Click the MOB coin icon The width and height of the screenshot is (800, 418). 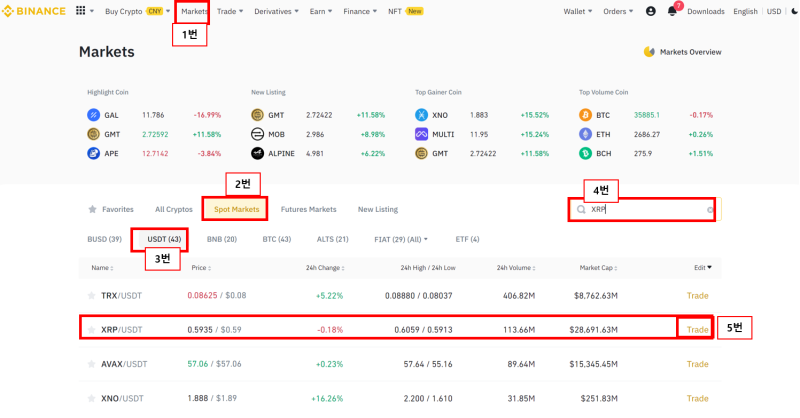tap(258, 134)
